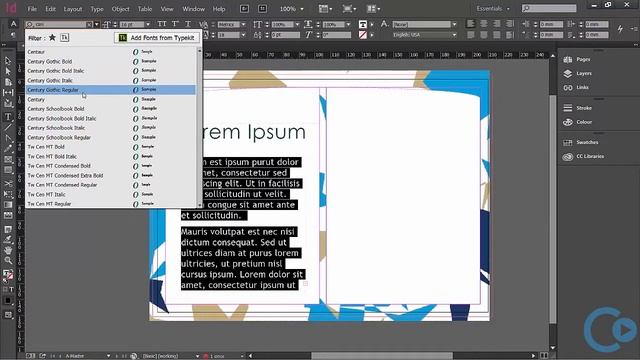640x360 pixels.
Task: Open the font family dropdown arrow
Action: click(x=97, y=24)
